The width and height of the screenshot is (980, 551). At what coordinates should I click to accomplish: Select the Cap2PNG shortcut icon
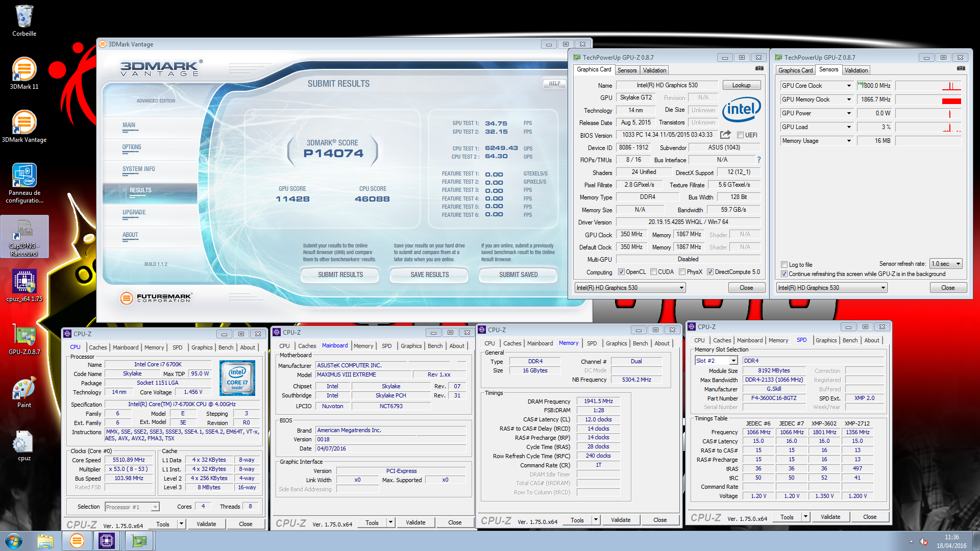(24, 236)
